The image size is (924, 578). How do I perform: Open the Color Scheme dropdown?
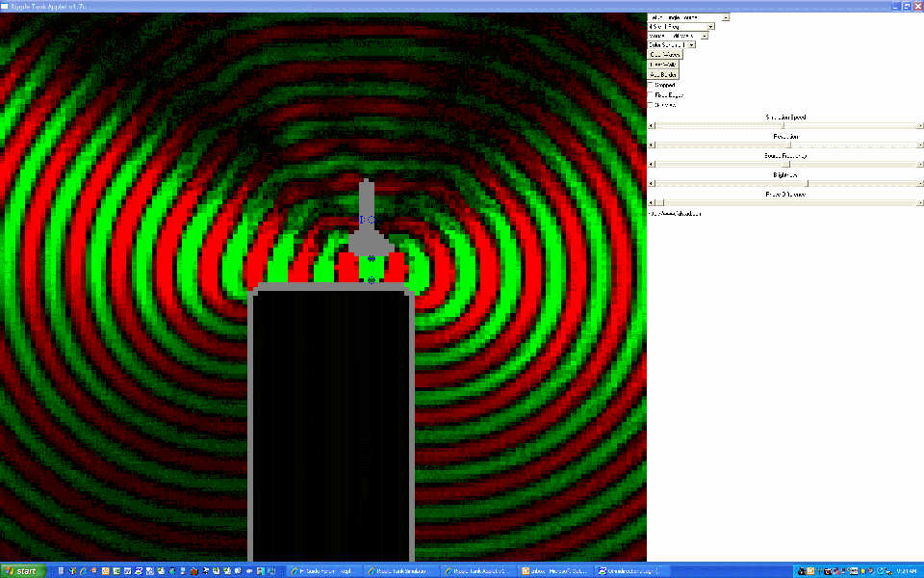pyautogui.click(x=672, y=45)
